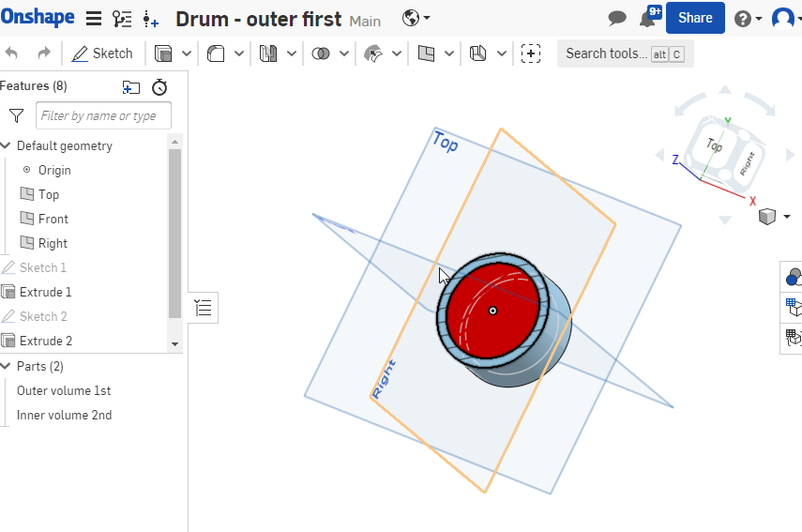
Task: Toggle the rollback stopwatch icon
Action: click(x=159, y=86)
